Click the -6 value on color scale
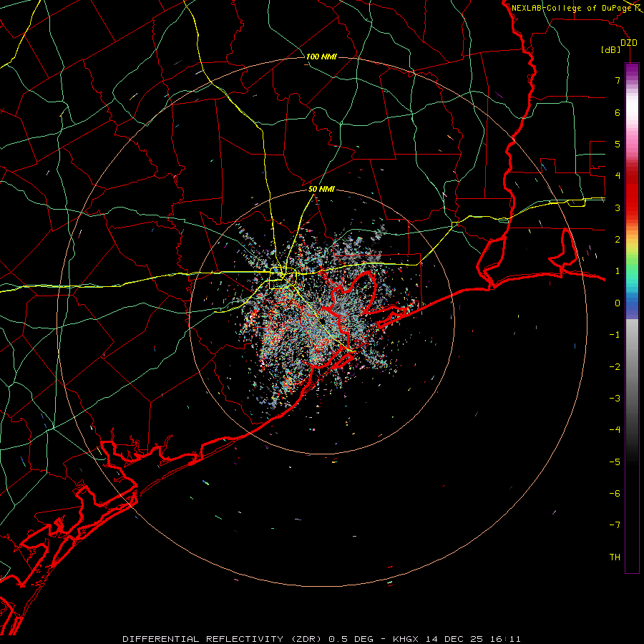644x644 pixels. (x=615, y=494)
